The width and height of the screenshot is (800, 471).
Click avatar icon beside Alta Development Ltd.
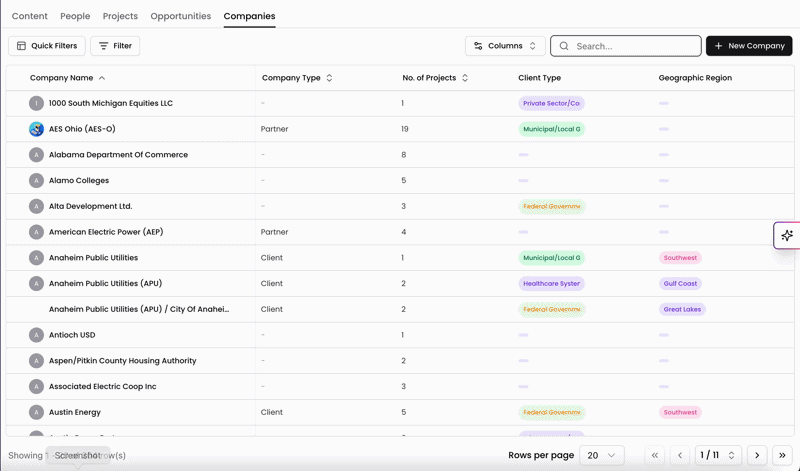pos(36,206)
